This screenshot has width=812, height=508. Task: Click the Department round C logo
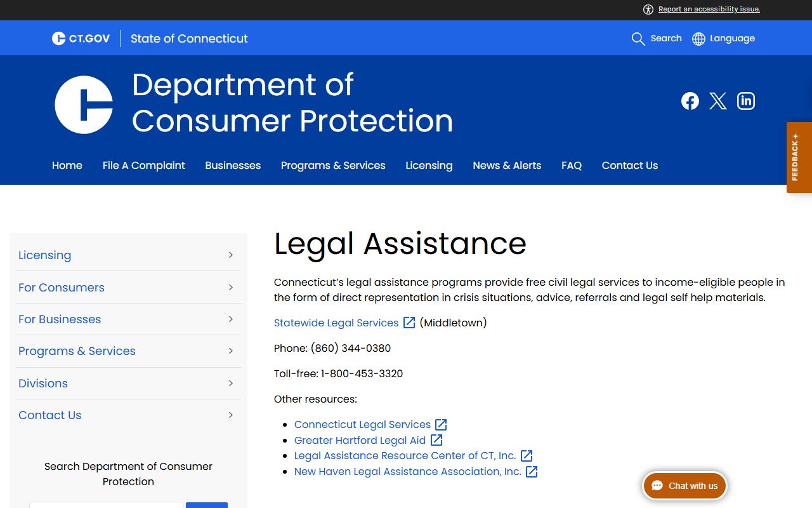[x=84, y=105]
